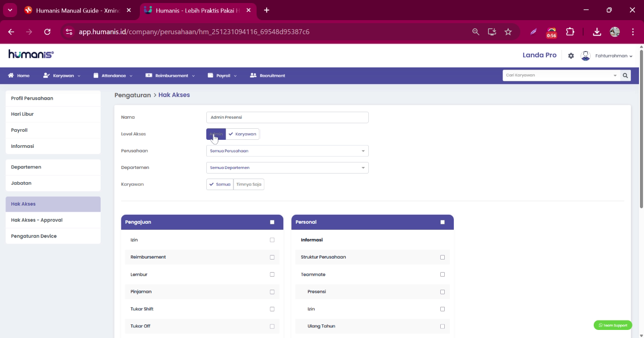Open Pengaturan Device in sidebar
Viewport: 644px width, 338px height.
click(x=53, y=236)
